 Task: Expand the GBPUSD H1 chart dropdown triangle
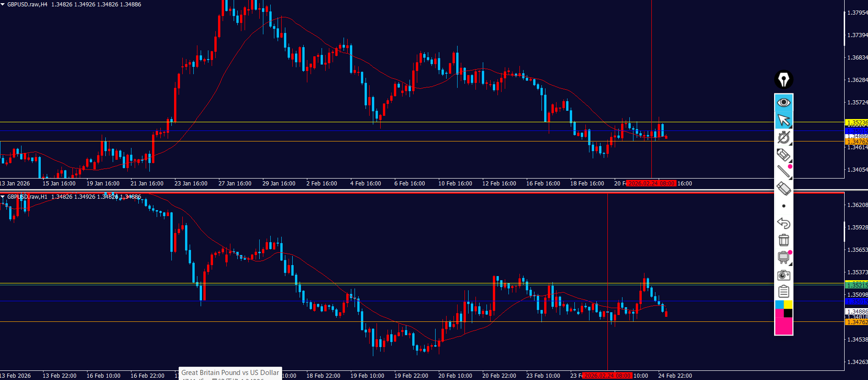click(x=3, y=197)
